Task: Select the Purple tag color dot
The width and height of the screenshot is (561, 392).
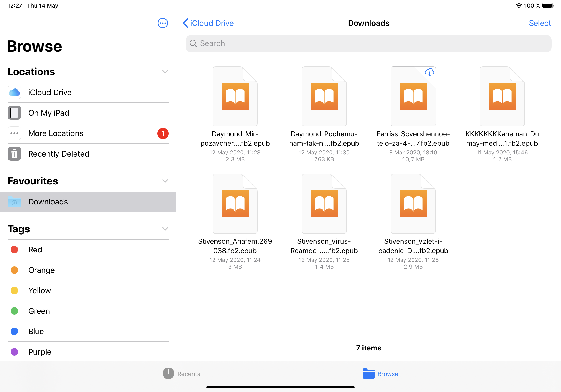Action: [14, 352]
